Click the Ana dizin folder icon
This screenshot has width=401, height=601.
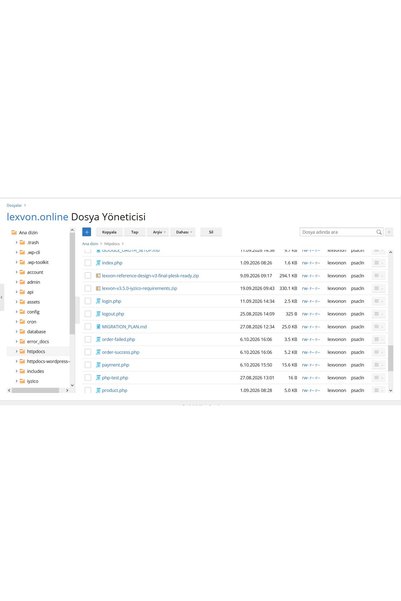pos(14,232)
